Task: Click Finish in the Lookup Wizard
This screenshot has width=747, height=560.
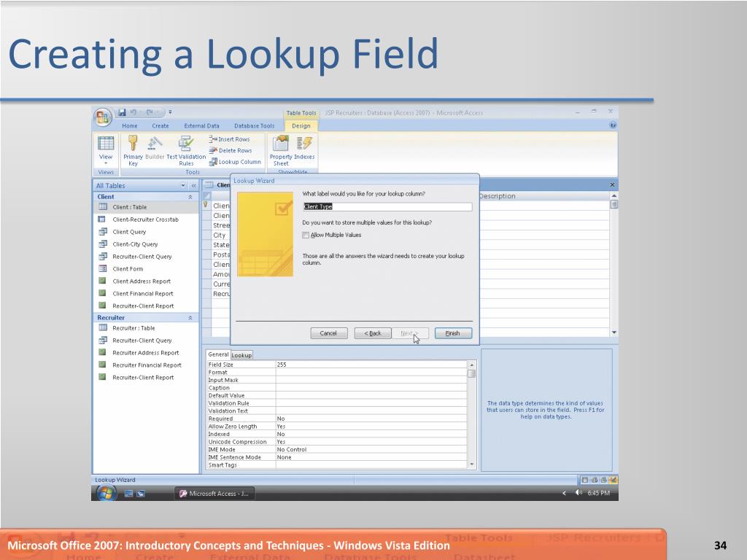Action: point(452,333)
